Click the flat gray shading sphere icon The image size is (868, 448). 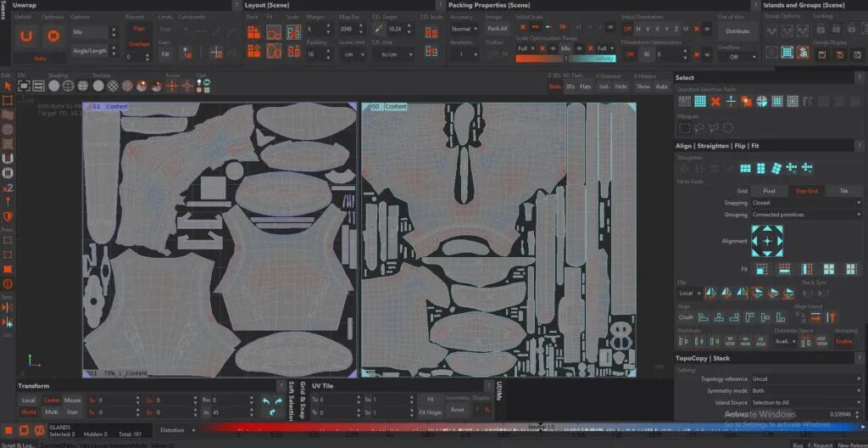[53, 86]
